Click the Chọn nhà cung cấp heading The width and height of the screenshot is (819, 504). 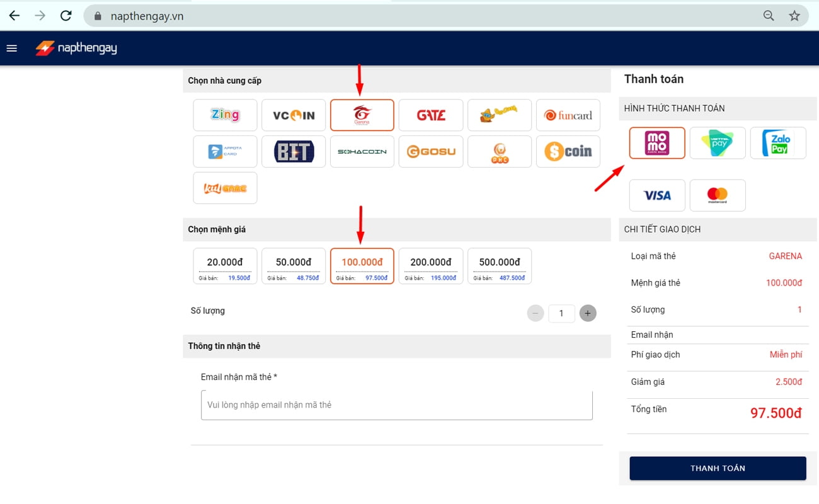tap(224, 81)
